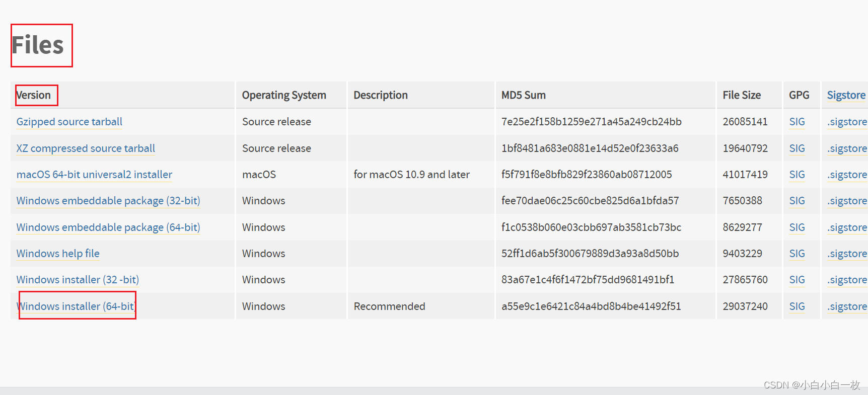The width and height of the screenshot is (868, 395).
Task: Open .sigstore for XZ compressed source tarball
Action: click(847, 148)
